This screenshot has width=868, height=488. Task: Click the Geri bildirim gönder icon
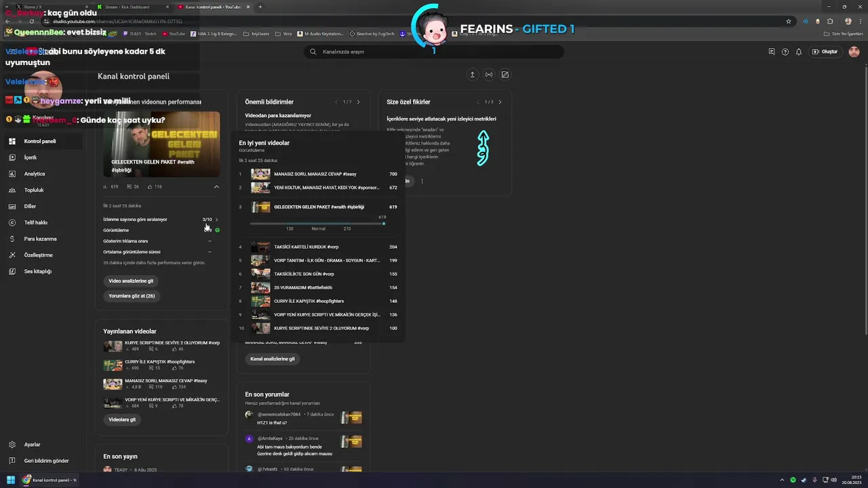(x=12, y=461)
